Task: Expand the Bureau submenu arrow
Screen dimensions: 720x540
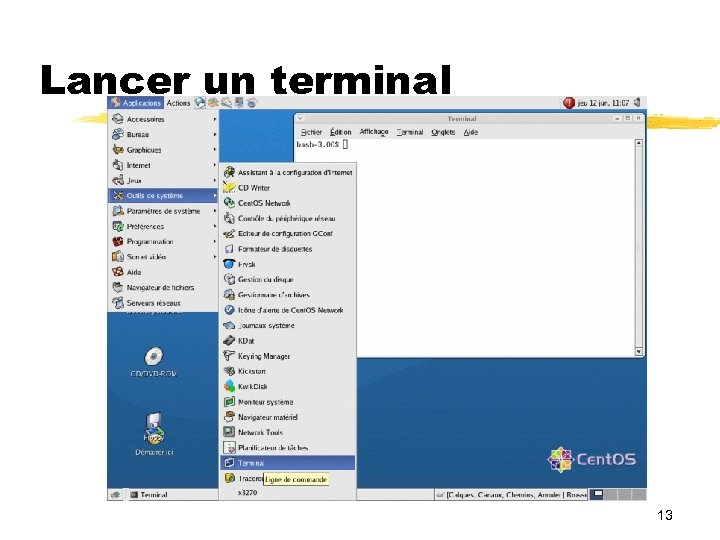Action: [x=214, y=134]
